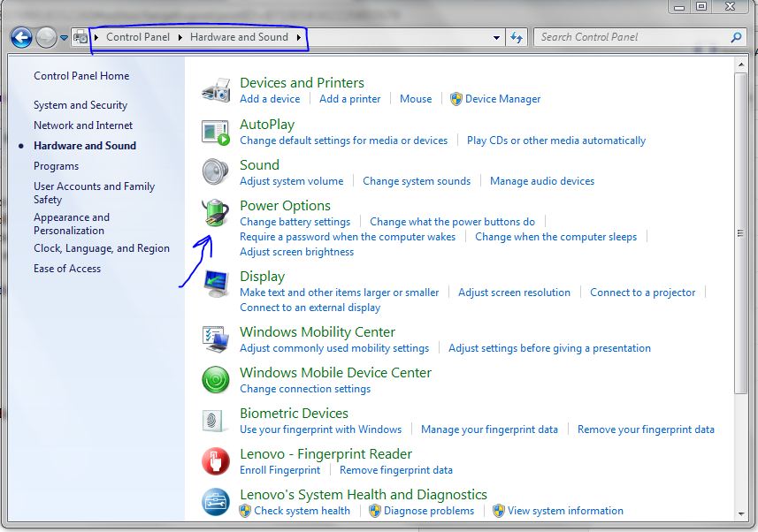Screen dimensions: 758x532
Task: Open Lenovo's System Health and Diagnostics icon
Action: coord(215,502)
